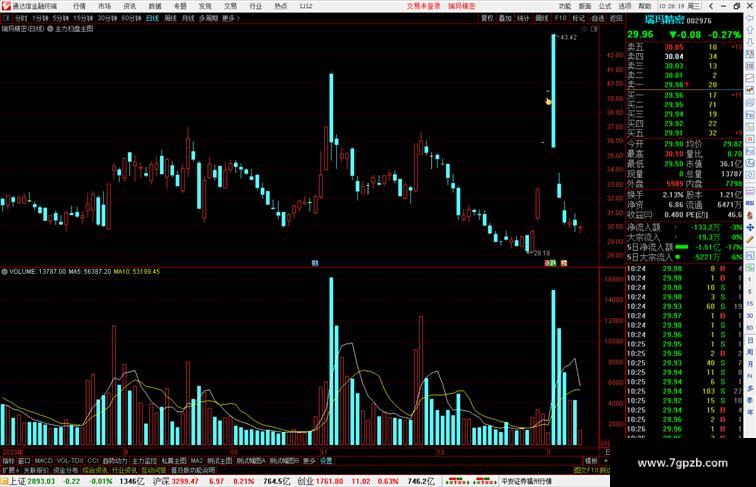Image resolution: width=756 pixels, height=487 pixels.
Task: Click the 复权 price adjustment button
Action: pos(487,18)
